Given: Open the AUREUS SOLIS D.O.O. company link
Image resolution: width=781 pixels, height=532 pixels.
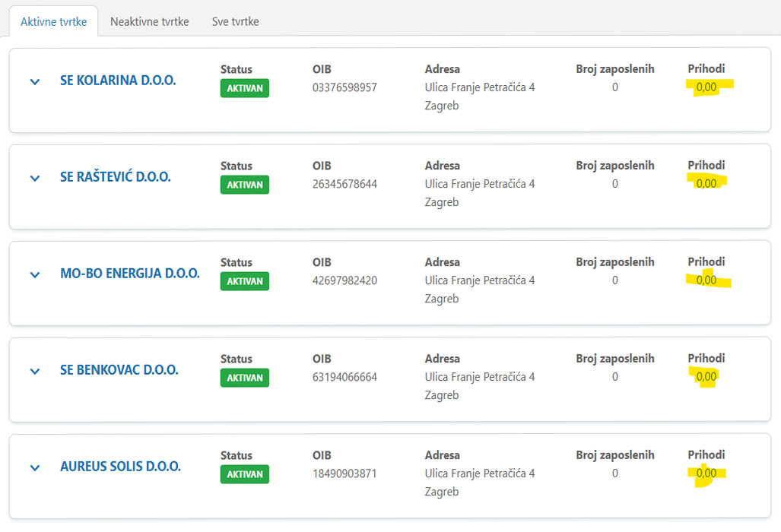Looking at the screenshot, I should tap(120, 466).
